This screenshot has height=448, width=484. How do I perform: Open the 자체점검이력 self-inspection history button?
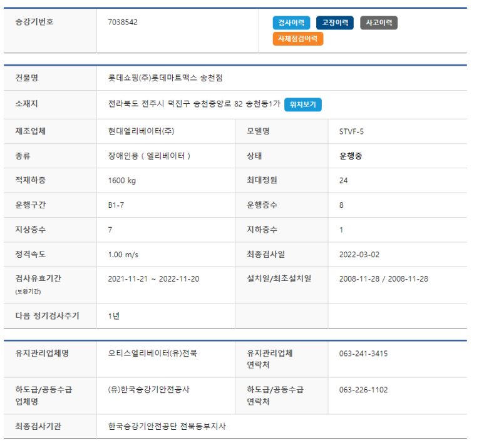pyautogui.click(x=298, y=39)
